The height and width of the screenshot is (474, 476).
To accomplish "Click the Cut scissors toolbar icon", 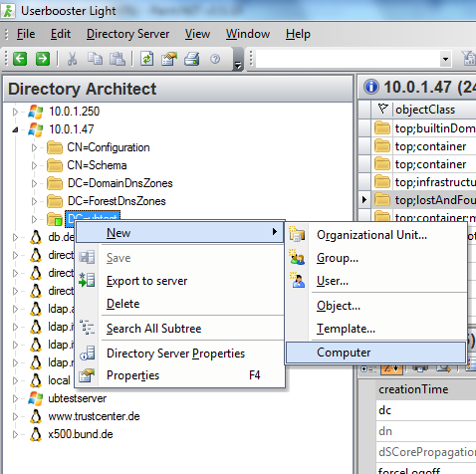I will (x=72, y=59).
